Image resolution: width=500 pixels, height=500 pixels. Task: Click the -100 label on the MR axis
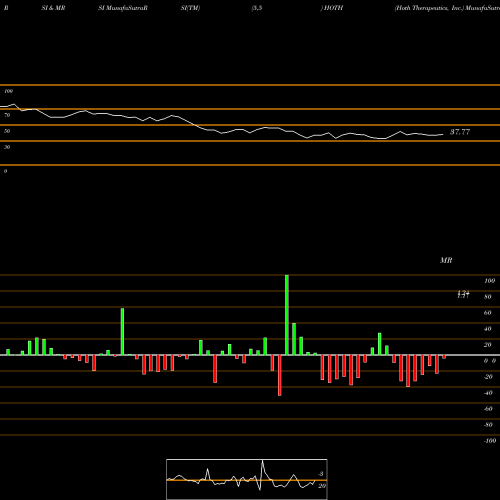490,441
